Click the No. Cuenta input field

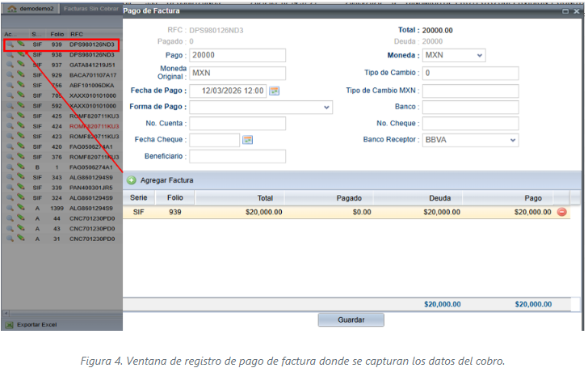[x=237, y=124]
